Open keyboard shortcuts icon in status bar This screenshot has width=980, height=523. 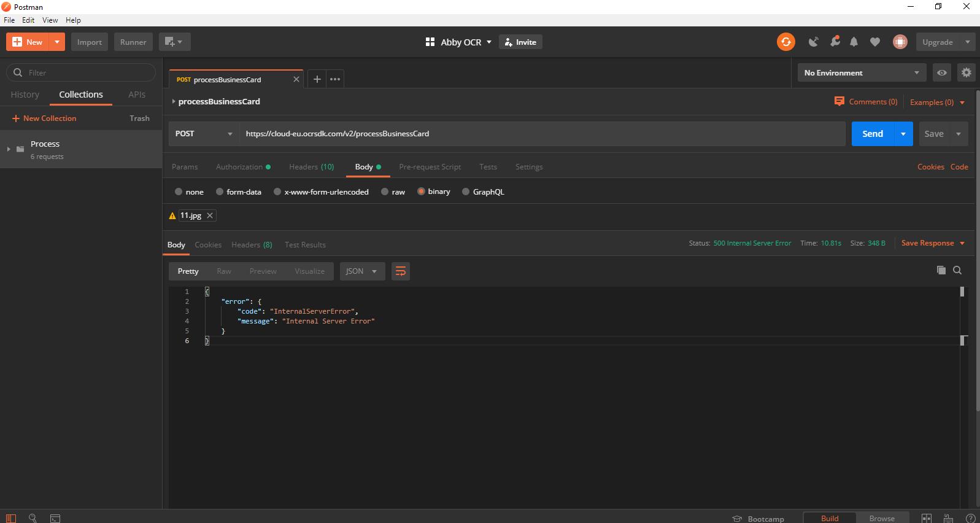coord(948,519)
